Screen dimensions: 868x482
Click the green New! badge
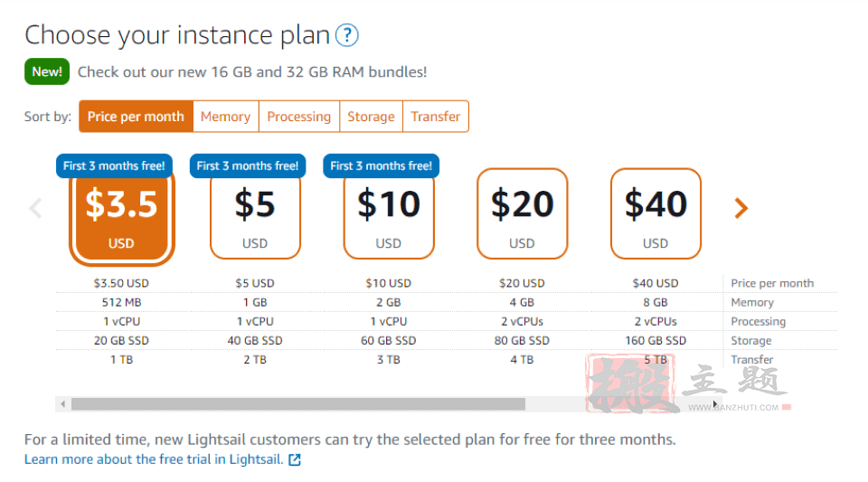click(47, 71)
